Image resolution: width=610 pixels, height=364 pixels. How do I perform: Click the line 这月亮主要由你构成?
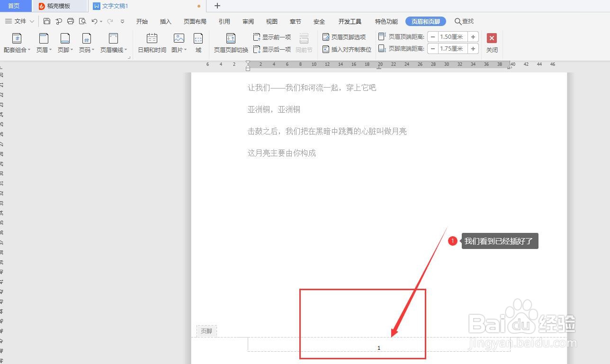[x=281, y=153]
